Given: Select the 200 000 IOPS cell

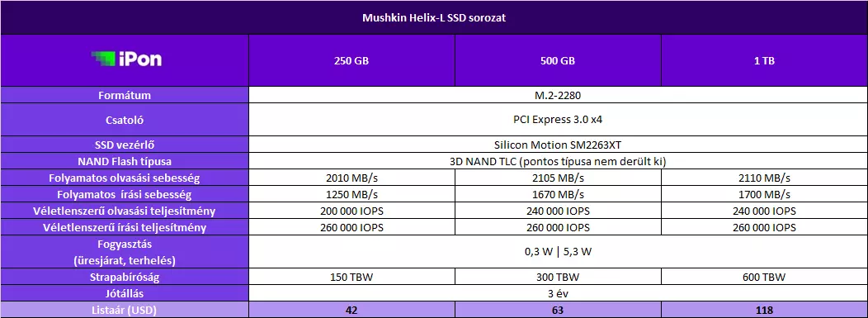Looking at the screenshot, I should 351,211.
